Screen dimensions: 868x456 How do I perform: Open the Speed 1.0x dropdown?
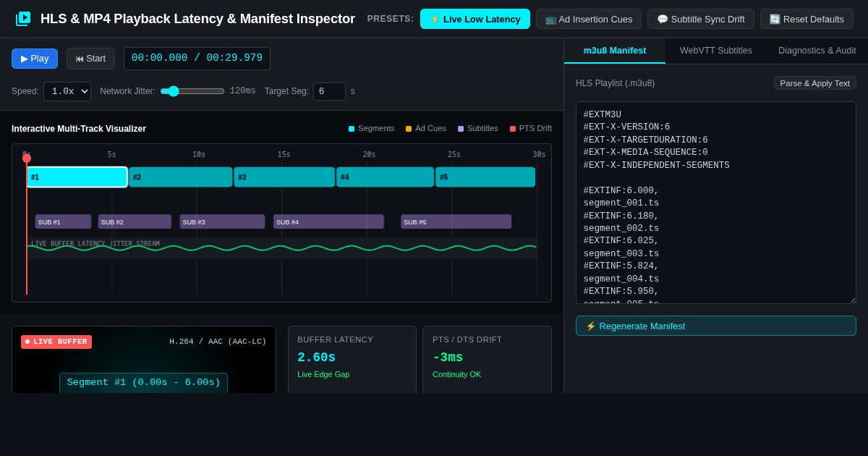click(67, 91)
